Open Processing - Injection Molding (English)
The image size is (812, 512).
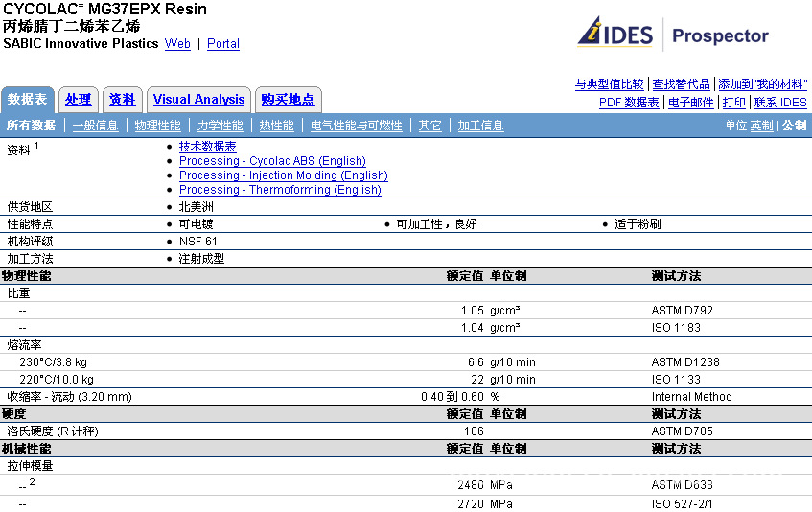(283, 175)
